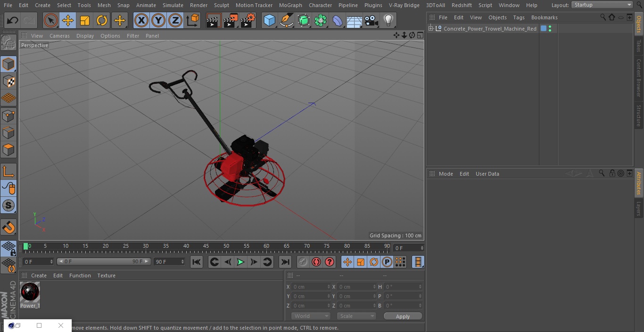Click the X position stepper arrows
Viewport: 644px width, 332px height.
click(x=329, y=287)
